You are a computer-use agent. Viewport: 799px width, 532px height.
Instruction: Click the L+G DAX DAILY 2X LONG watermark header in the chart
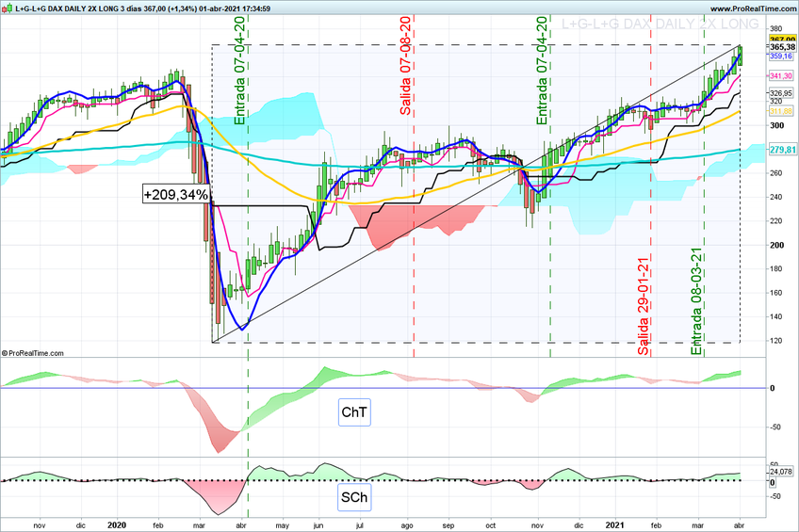point(660,24)
